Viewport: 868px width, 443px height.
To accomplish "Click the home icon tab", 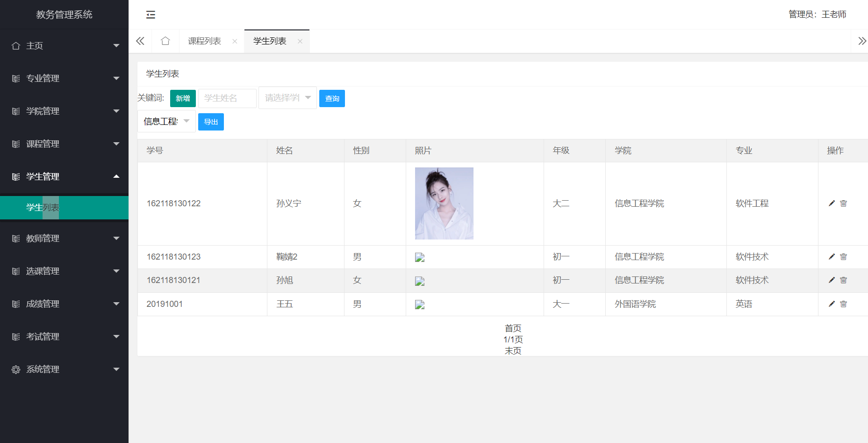I will pos(165,41).
